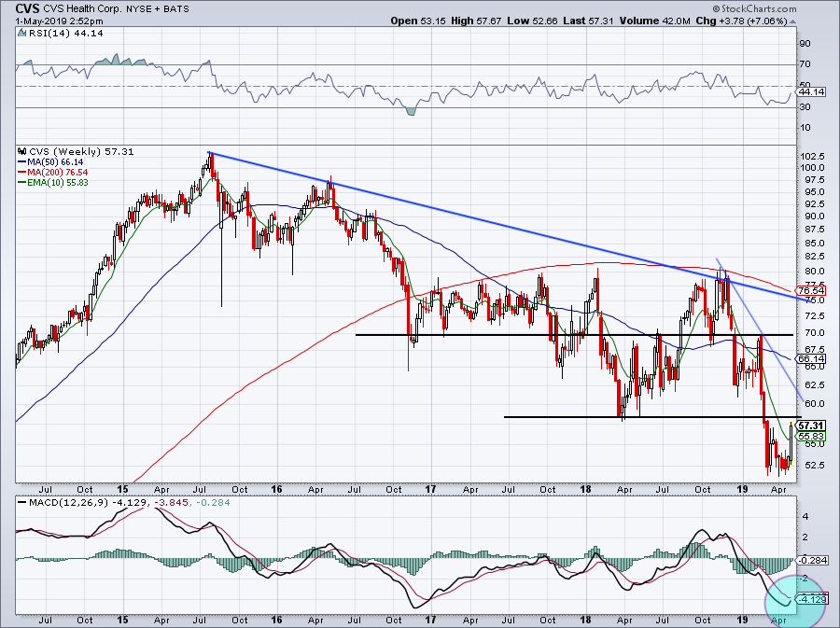Click the bold CVS ticker symbol title
Image resolution: width=840 pixels, height=628 pixels.
(28, 8)
